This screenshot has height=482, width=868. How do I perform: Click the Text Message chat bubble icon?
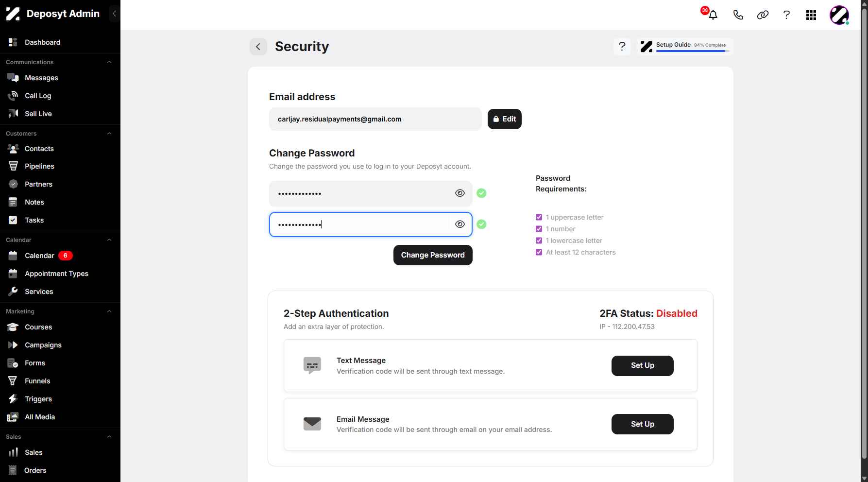312,365
